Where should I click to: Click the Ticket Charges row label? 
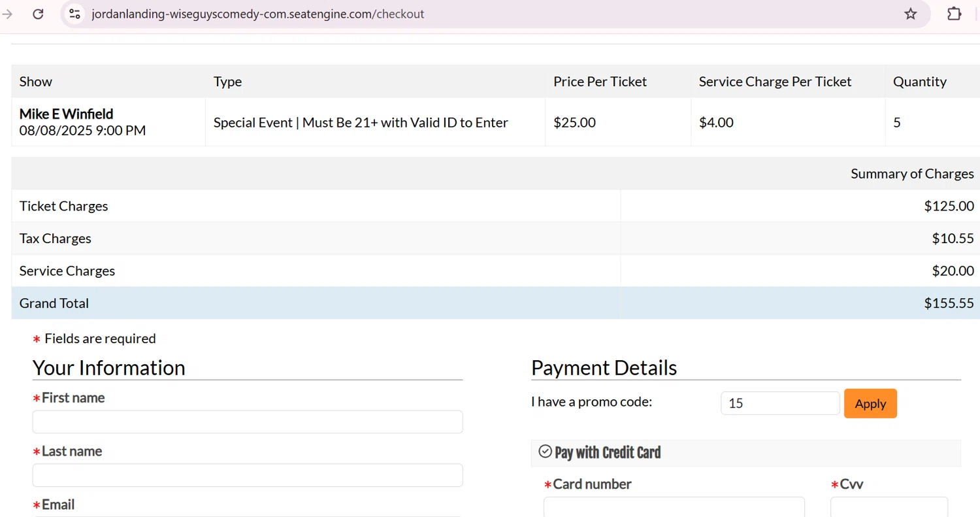(x=63, y=206)
